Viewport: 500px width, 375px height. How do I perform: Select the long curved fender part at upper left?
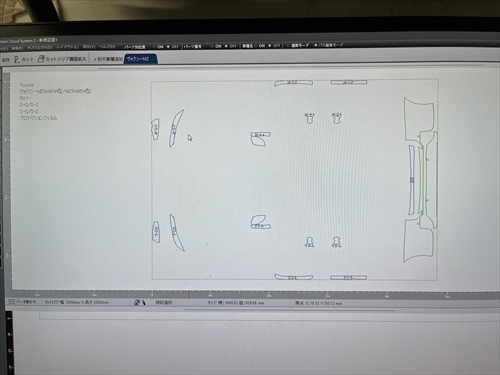click(x=176, y=128)
